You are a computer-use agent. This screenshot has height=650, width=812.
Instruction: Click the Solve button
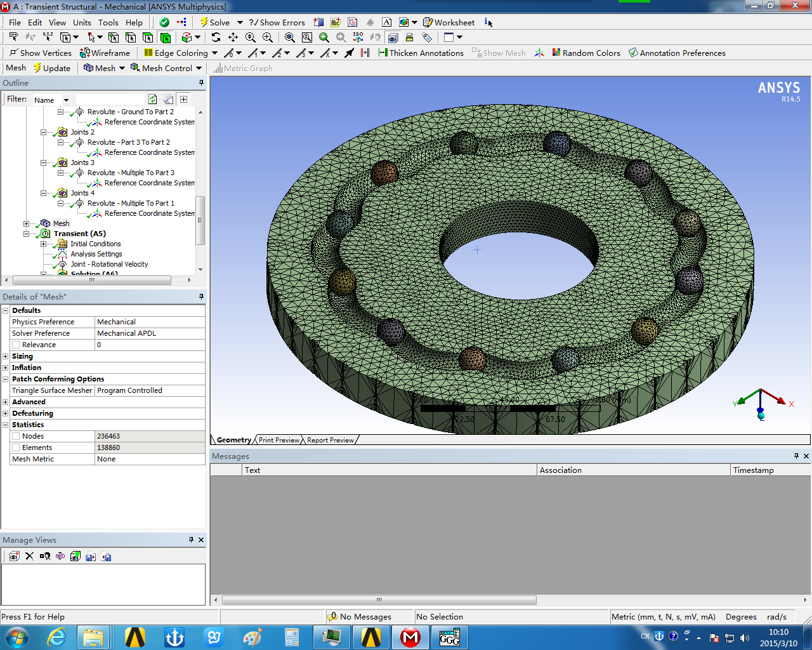[215, 22]
